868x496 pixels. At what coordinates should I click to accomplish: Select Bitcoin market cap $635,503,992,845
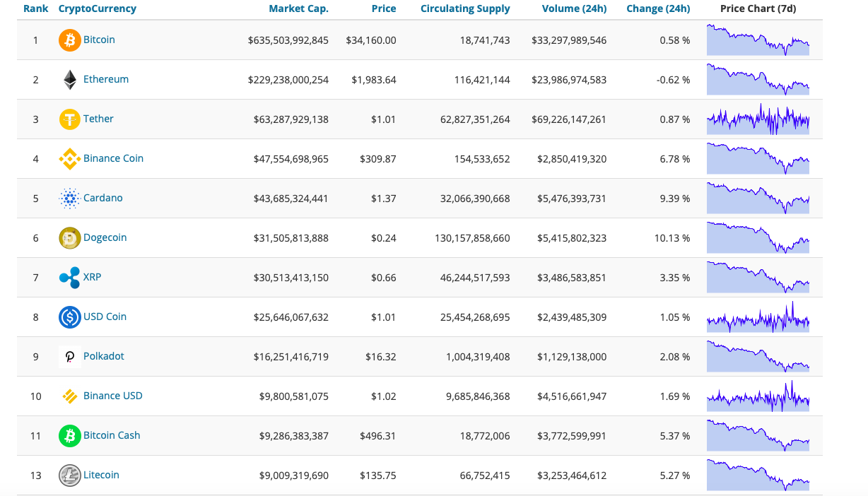point(288,40)
